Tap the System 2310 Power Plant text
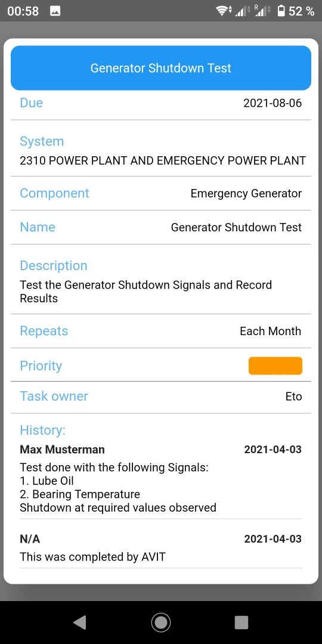The image size is (322, 644). pyautogui.click(x=163, y=160)
